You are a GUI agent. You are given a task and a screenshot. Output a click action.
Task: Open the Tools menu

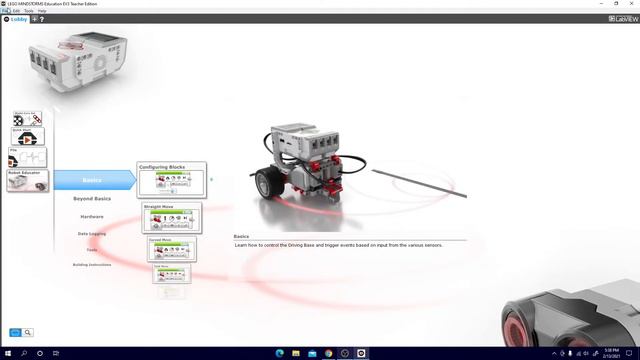pyautogui.click(x=29, y=11)
